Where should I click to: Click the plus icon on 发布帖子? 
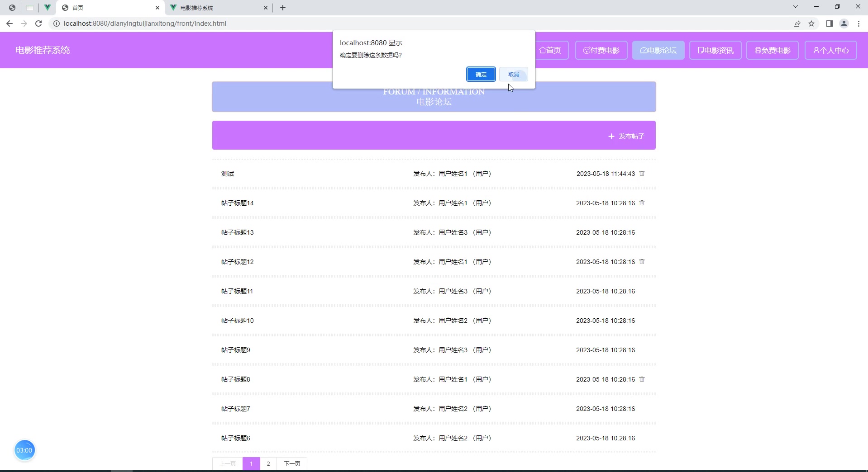click(610, 136)
